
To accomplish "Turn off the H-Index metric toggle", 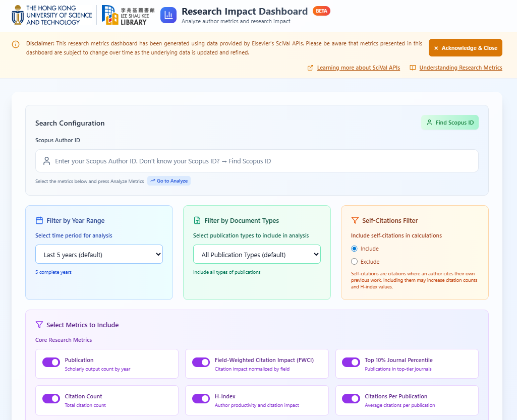I will click(201, 399).
